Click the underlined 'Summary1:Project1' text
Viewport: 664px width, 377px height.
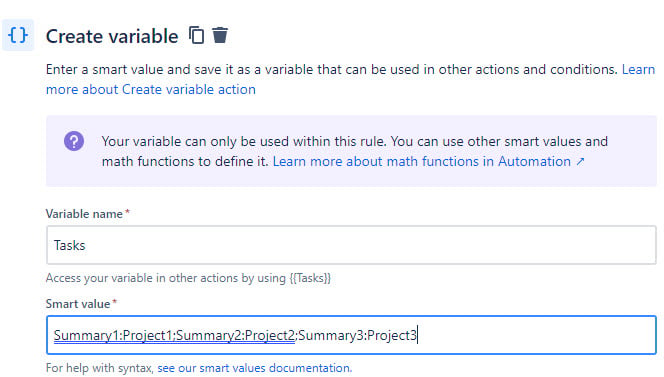(113, 335)
